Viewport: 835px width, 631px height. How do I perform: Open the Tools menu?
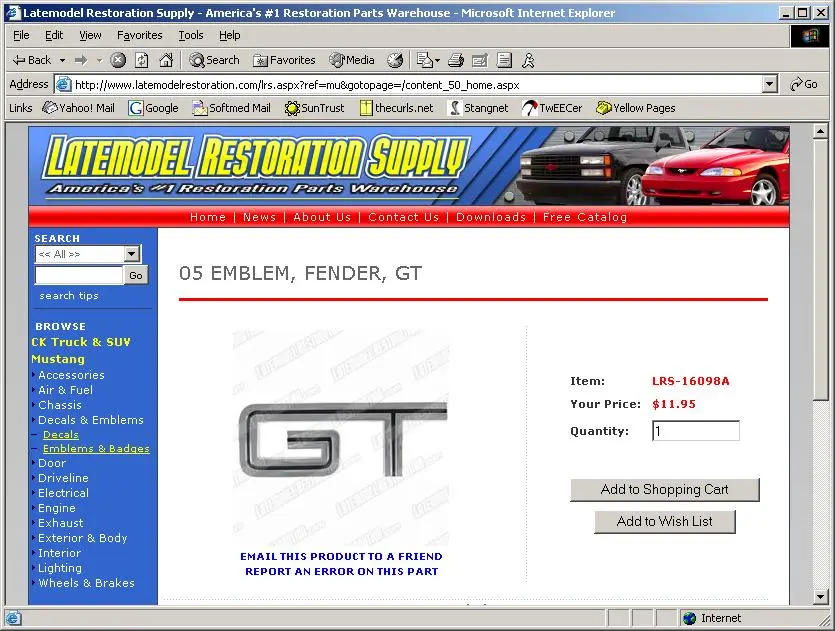[191, 35]
